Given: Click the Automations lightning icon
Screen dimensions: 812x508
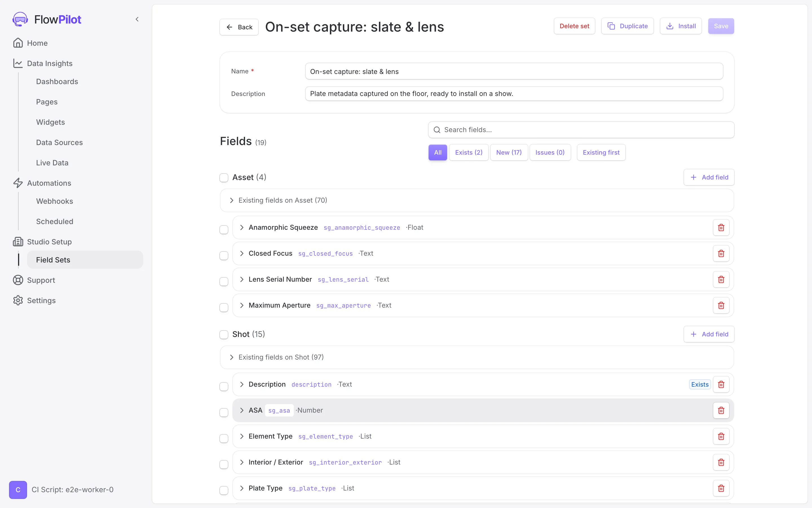Looking at the screenshot, I should click(x=18, y=183).
